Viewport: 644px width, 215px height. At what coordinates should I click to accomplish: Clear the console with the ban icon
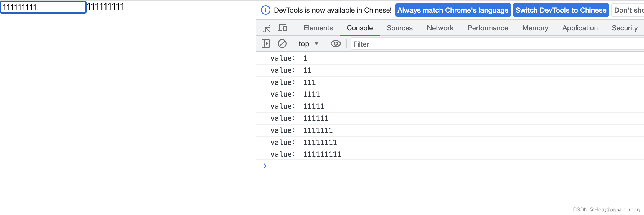click(x=282, y=44)
